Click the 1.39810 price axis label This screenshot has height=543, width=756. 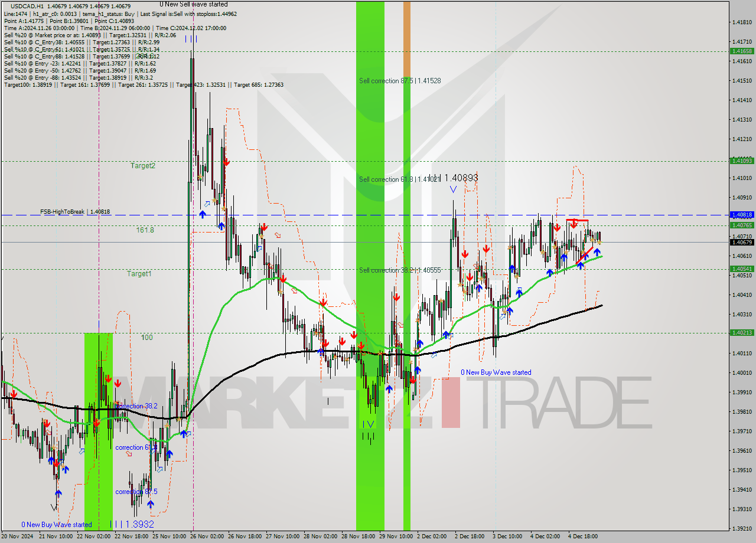tap(742, 411)
